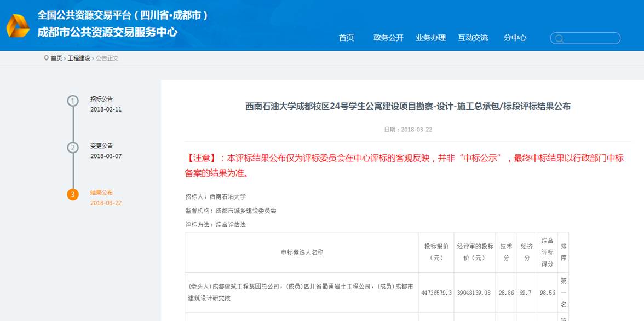Open the 政务公开 navigation menu

click(389, 38)
